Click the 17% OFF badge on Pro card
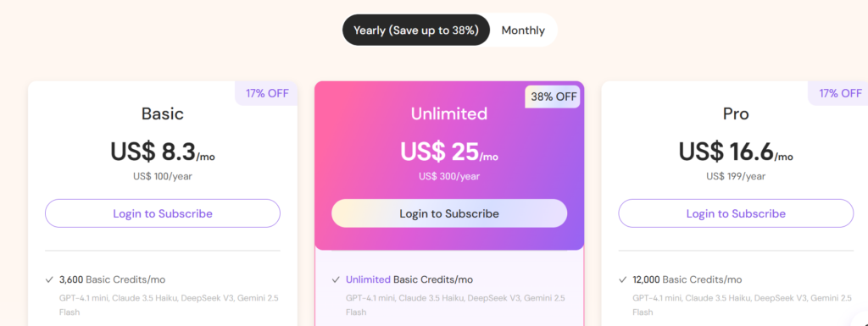Viewport: 868px width, 326px height. click(x=838, y=93)
